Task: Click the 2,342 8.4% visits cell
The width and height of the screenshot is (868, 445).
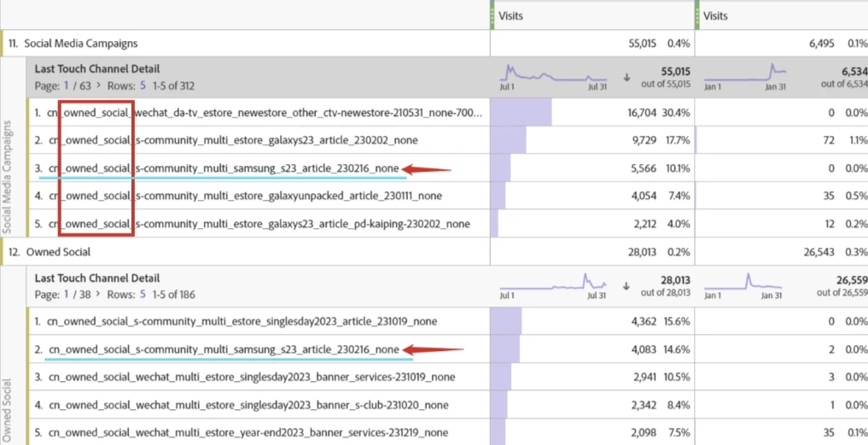Action: pyautogui.click(x=592, y=405)
